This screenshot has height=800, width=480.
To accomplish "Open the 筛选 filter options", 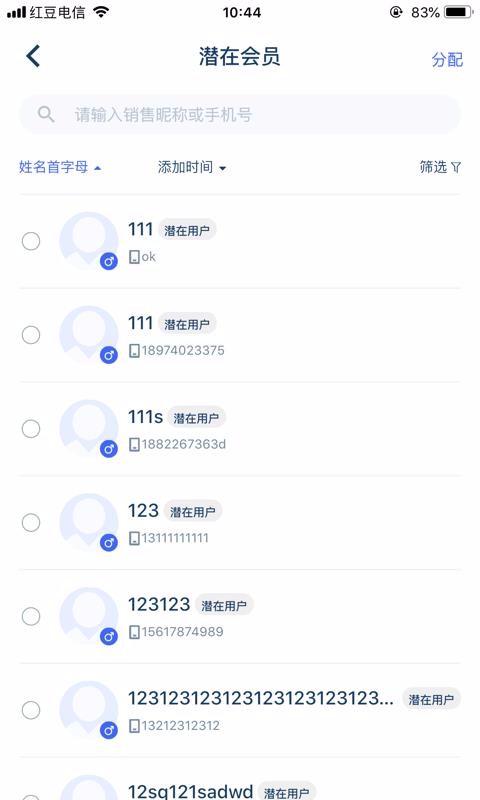I will click(x=440, y=167).
